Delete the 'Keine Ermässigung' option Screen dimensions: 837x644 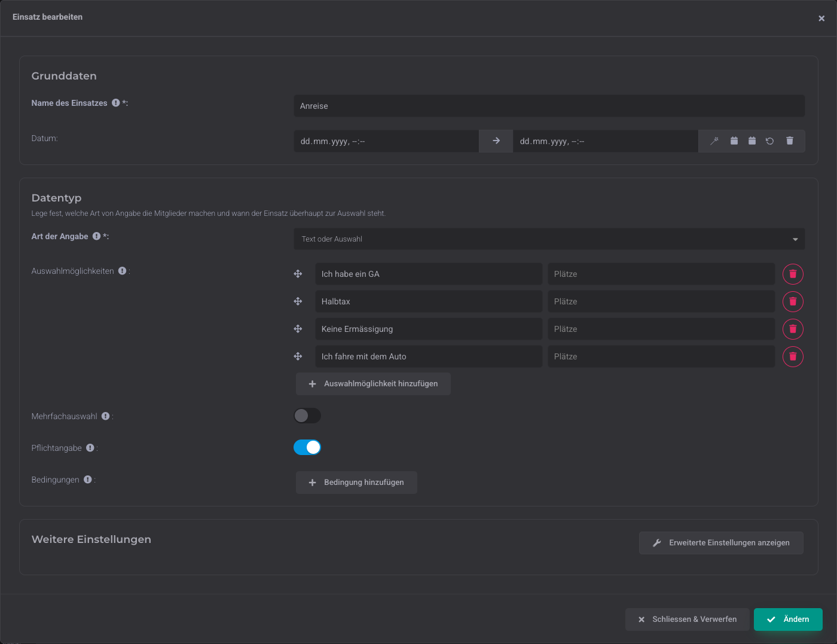pos(793,329)
